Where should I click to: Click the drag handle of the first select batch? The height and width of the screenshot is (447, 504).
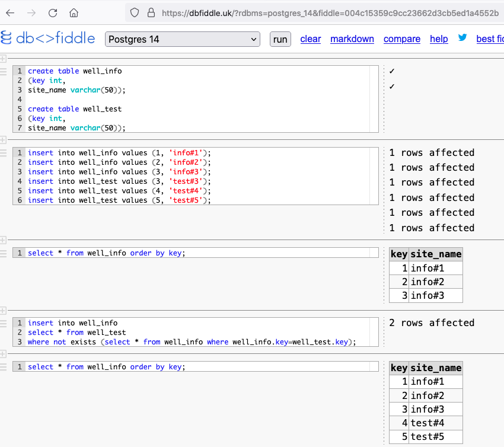(x=3, y=254)
